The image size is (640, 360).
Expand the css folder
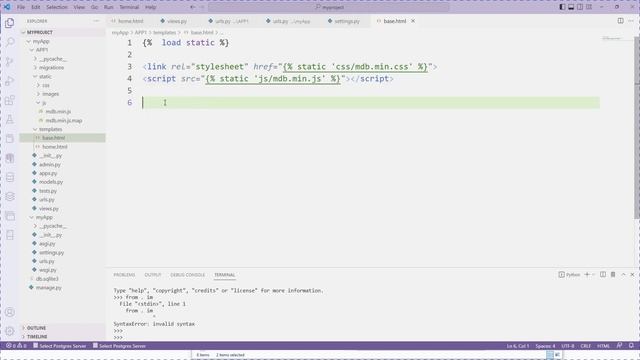(63, 85)
